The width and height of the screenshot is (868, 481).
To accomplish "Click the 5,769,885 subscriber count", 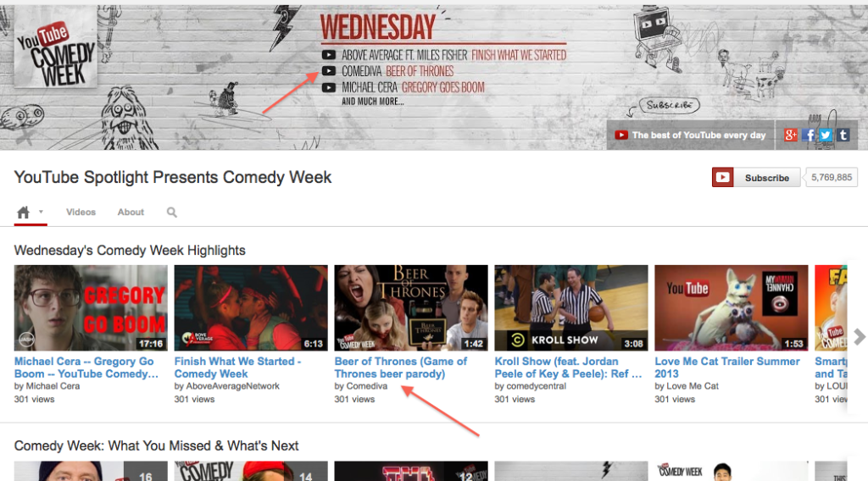I will click(832, 178).
